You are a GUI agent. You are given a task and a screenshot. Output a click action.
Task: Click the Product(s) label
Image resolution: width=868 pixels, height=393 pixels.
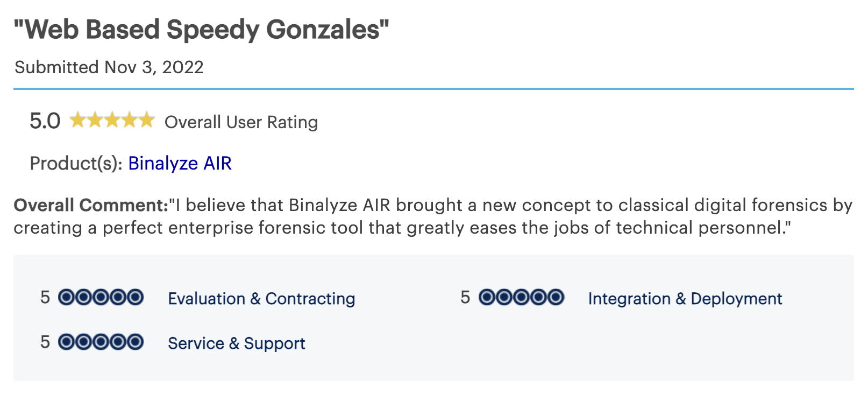tap(76, 163)
